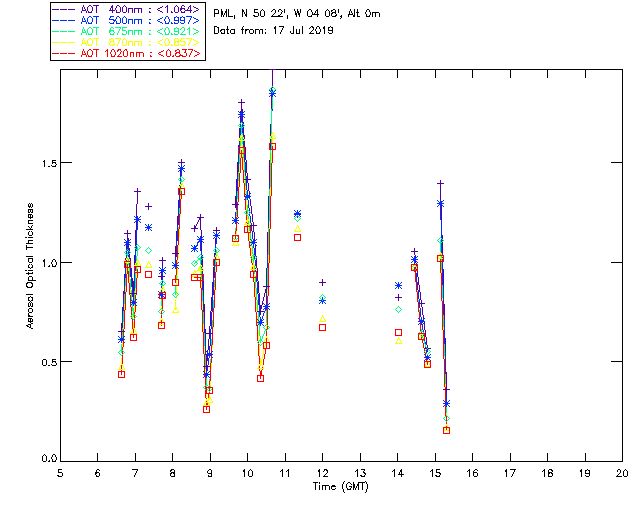Click the green dashed line sample in legend

click(x=63, y=31)
